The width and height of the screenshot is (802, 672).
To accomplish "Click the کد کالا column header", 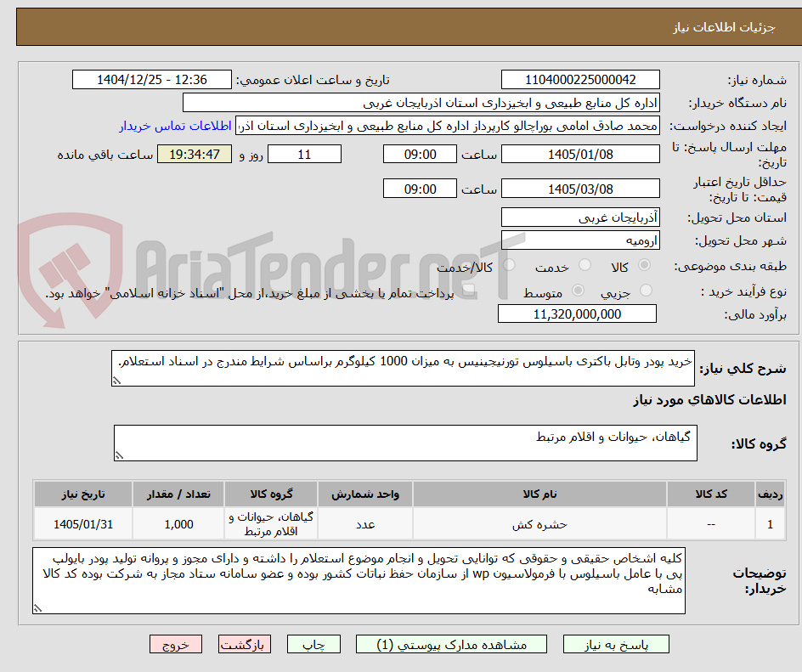I will point(711,494).
